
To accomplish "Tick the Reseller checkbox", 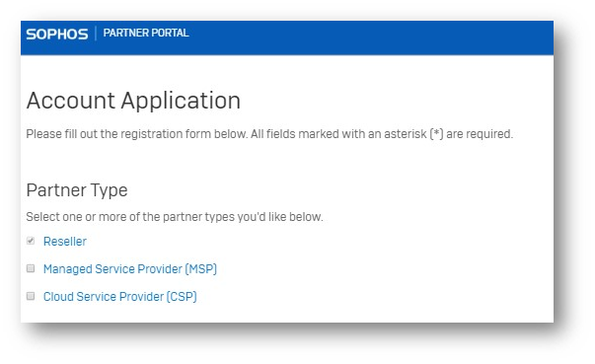I will click(31, 241).
